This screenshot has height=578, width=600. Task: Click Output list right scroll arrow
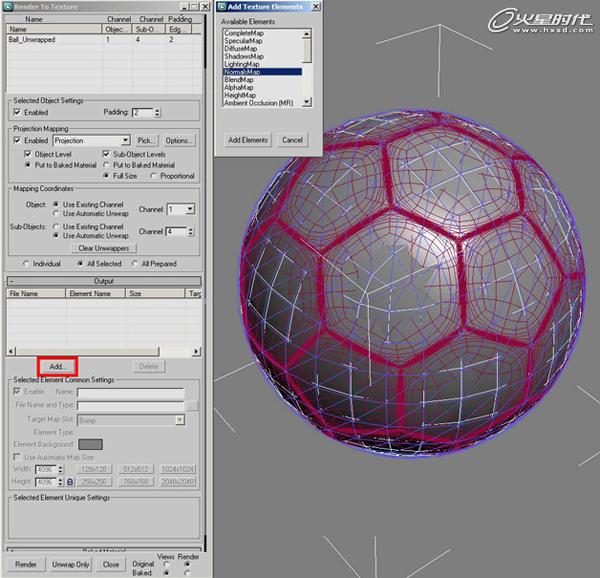[196, 351]
